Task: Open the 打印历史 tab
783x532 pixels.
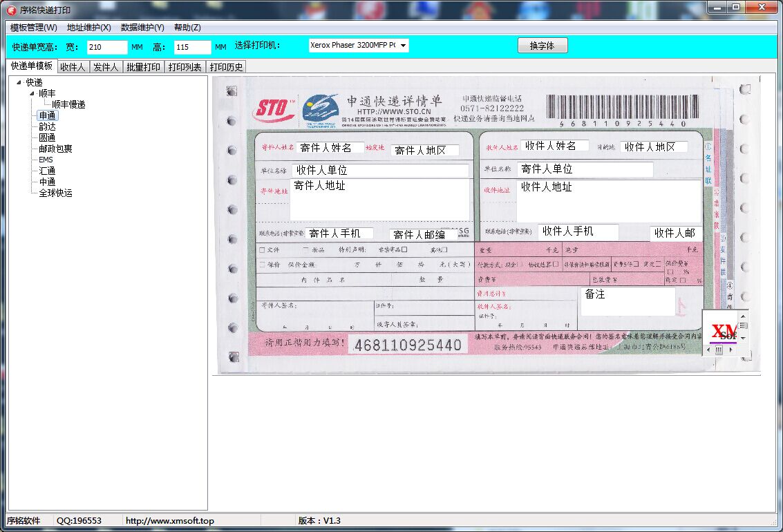Action: tap(226, 67)
